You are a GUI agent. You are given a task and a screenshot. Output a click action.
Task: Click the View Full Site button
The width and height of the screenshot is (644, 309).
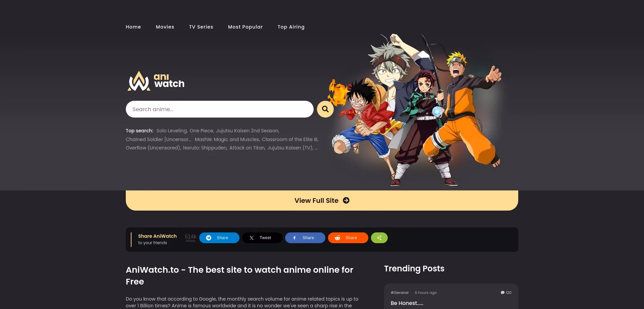[x=316, y=201]
